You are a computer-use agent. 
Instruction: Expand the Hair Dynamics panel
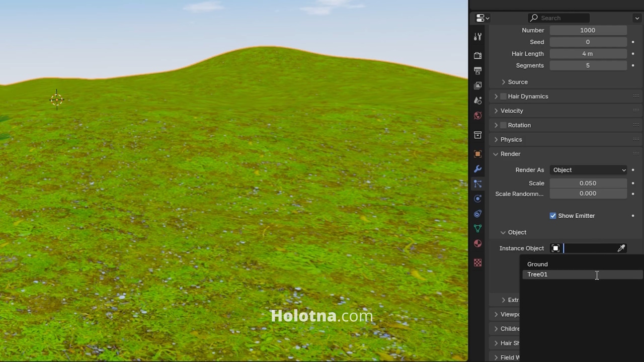[x=496, y=97]
